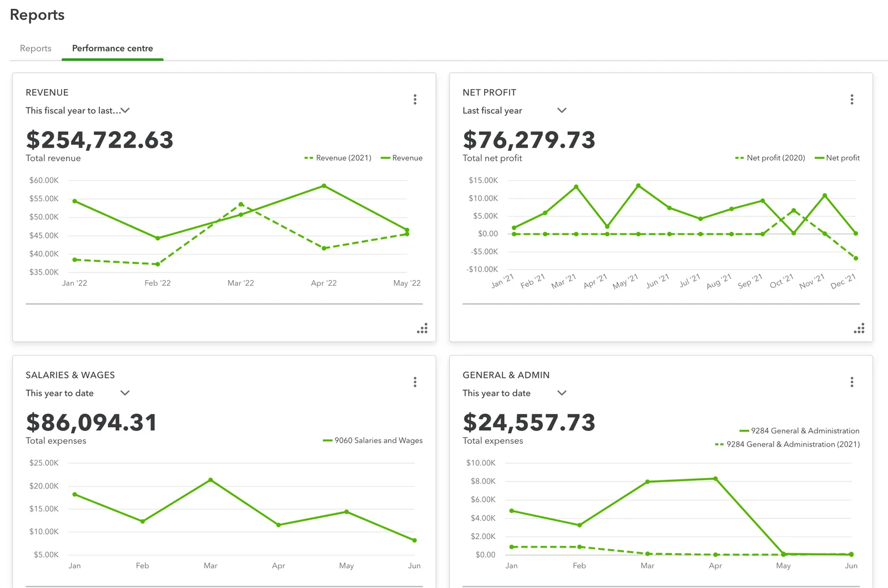The width and height of the screenshot is (888, 588).
Task: Open the Net Profit card three-dot menu
Action: point(851,99)
